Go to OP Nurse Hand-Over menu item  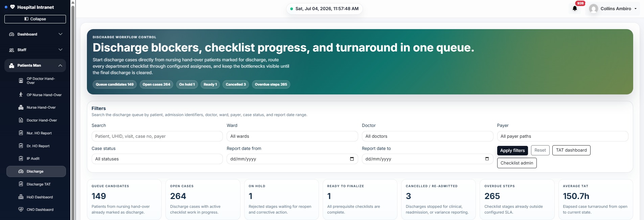tap(36, 95)
